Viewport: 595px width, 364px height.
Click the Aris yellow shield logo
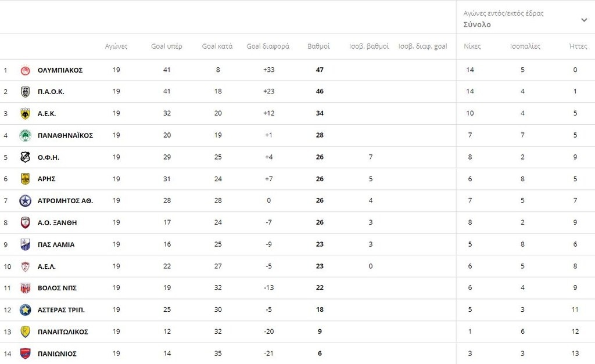click(26, 179)
